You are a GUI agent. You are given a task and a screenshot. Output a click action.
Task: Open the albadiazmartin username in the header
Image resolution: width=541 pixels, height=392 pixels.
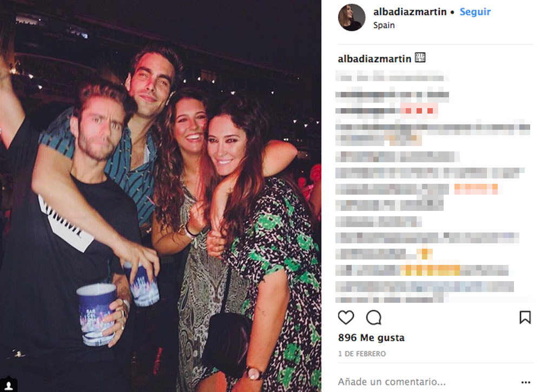click(x=410, y=12)
